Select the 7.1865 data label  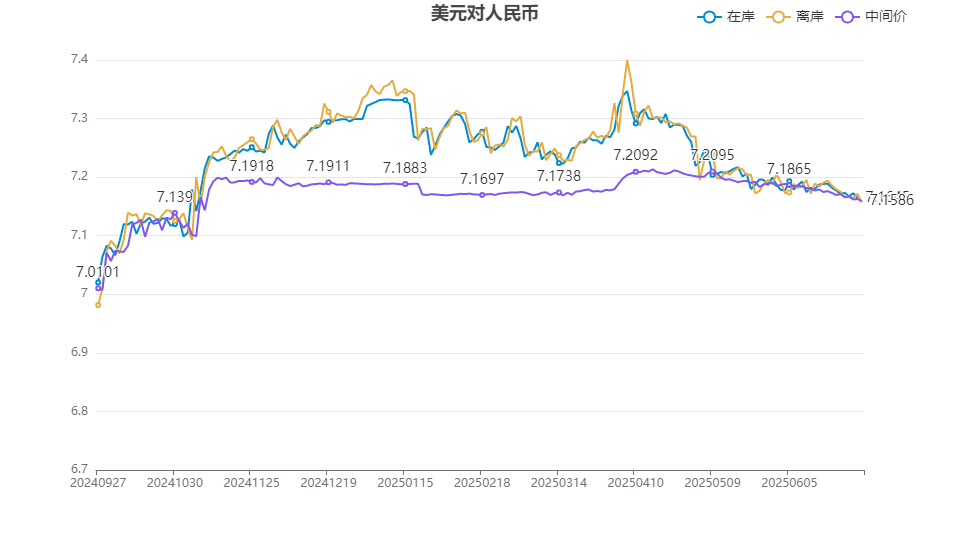[x=789, y=169]
